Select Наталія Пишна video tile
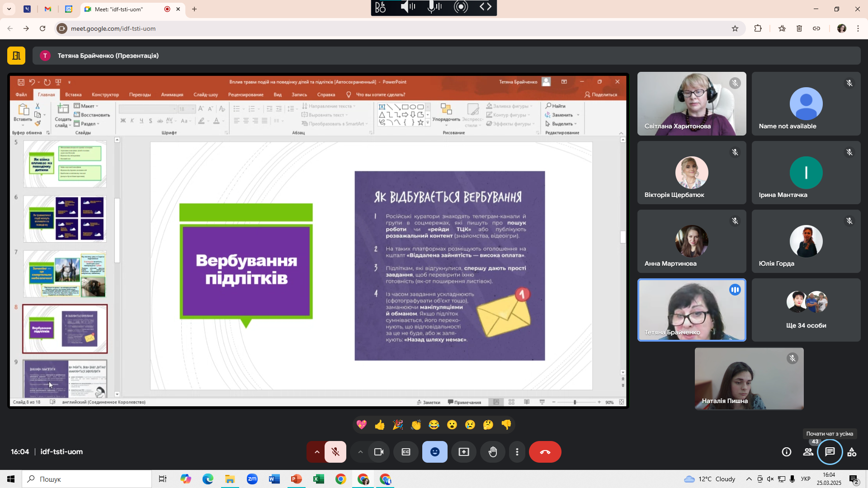The width and height of the screenshot is (868, 488). tap(749, 379)
